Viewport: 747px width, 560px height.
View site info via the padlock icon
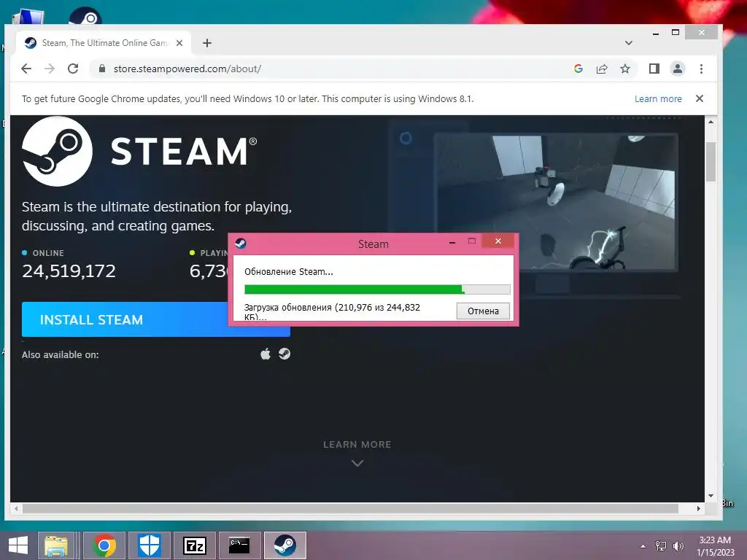[x=102, y=69]
